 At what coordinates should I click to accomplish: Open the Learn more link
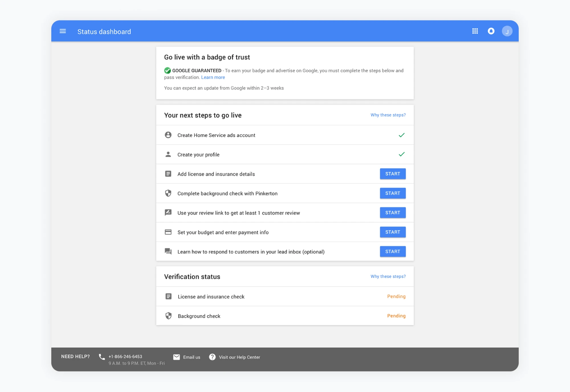213,77
